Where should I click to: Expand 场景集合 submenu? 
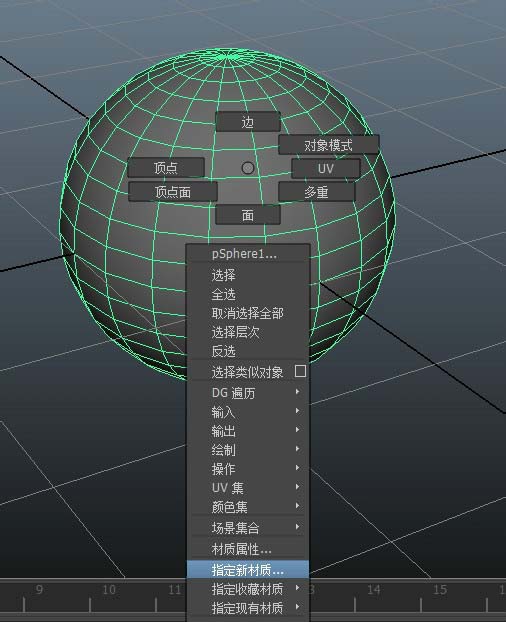248,528
